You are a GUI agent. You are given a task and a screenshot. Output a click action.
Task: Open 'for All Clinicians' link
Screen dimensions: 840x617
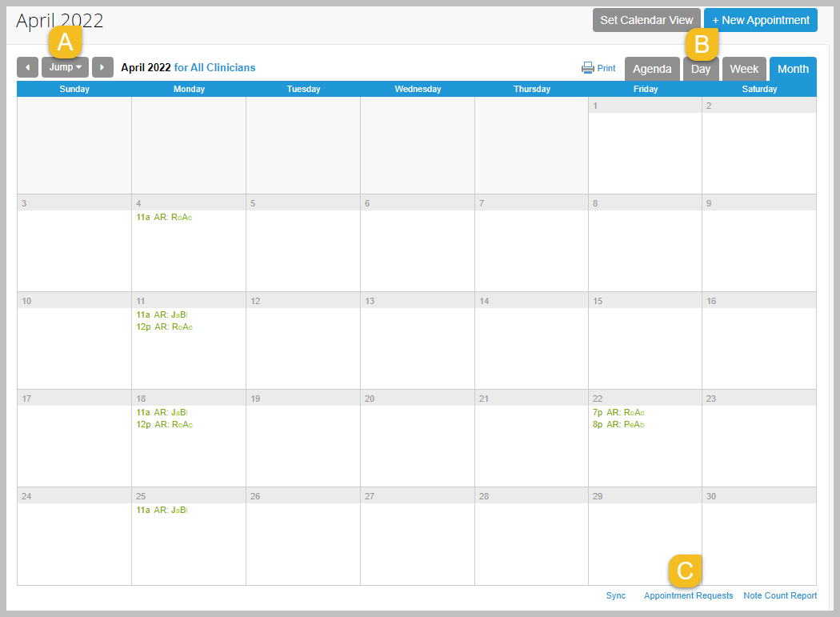(215, 67)
